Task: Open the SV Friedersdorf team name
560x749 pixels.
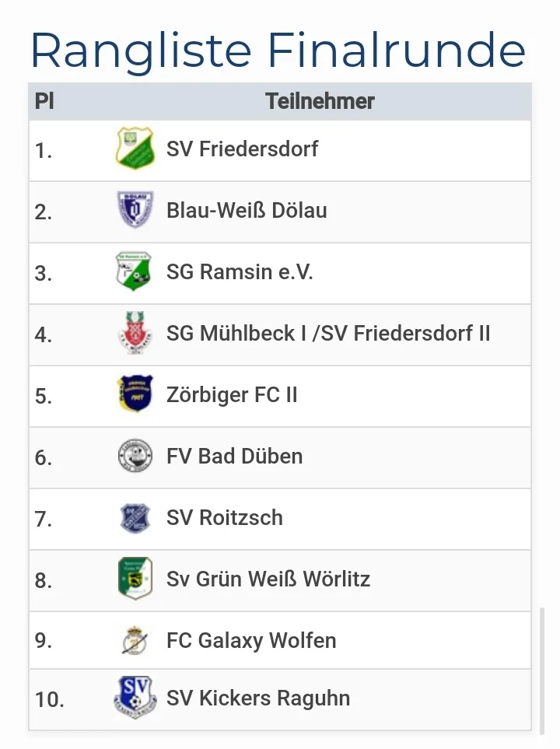Action: click(242, 149)
